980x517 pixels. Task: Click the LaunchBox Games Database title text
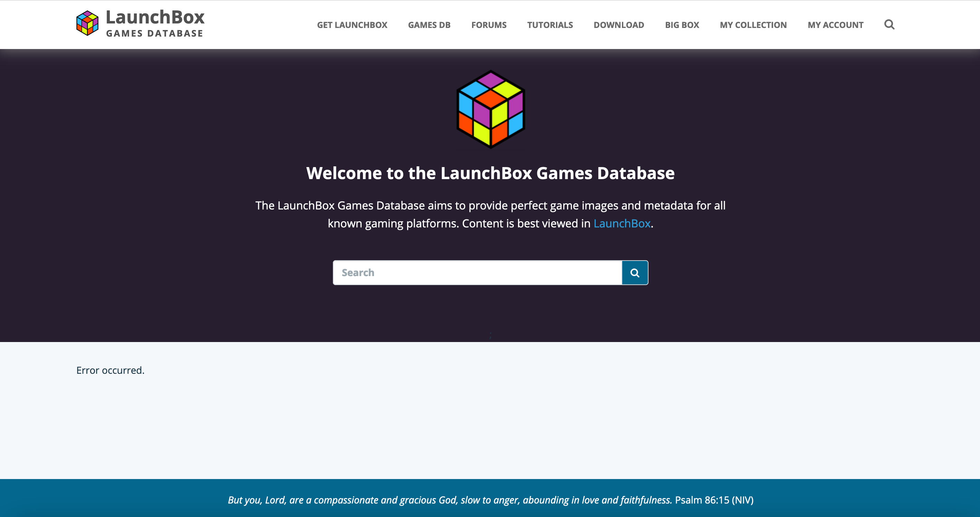click(155, 23)
